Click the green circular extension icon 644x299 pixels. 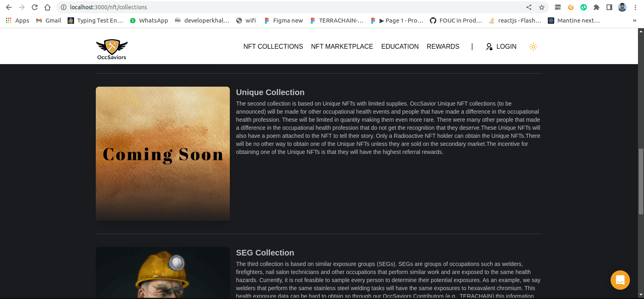coord(584,7)
